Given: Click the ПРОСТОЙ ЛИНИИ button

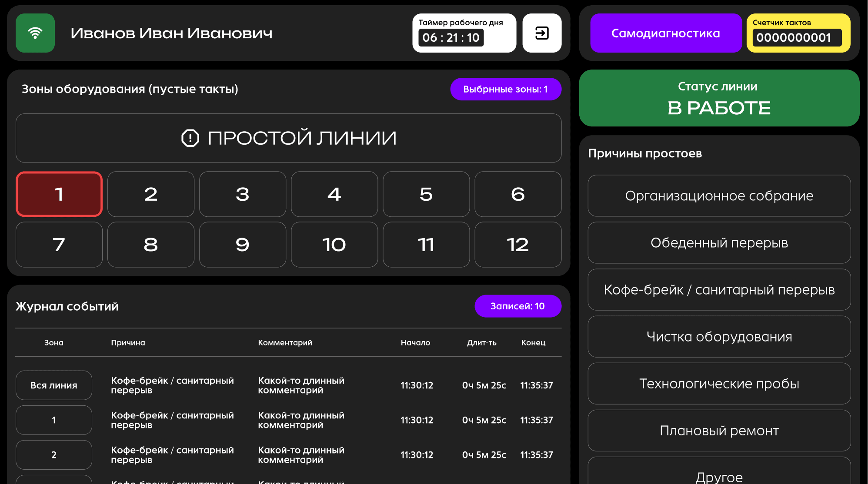Looking at the screenshot, I should (x=289, y=138).
